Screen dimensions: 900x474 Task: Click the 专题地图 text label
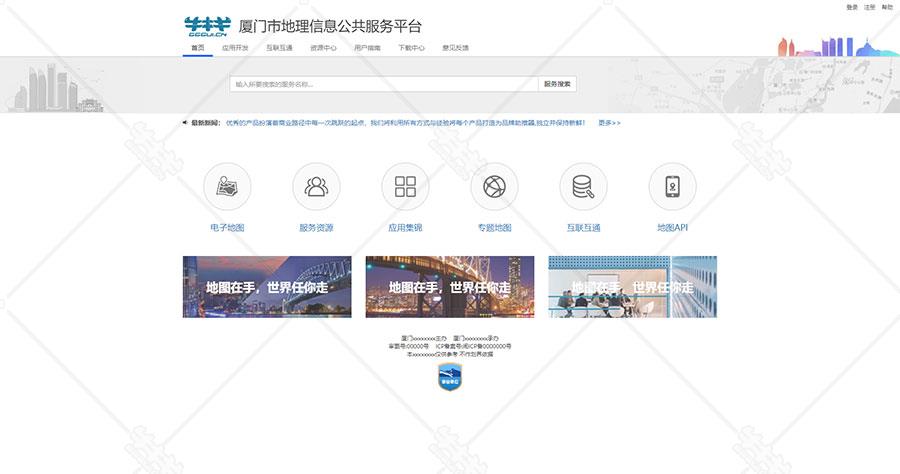click(x=494, y=228)
